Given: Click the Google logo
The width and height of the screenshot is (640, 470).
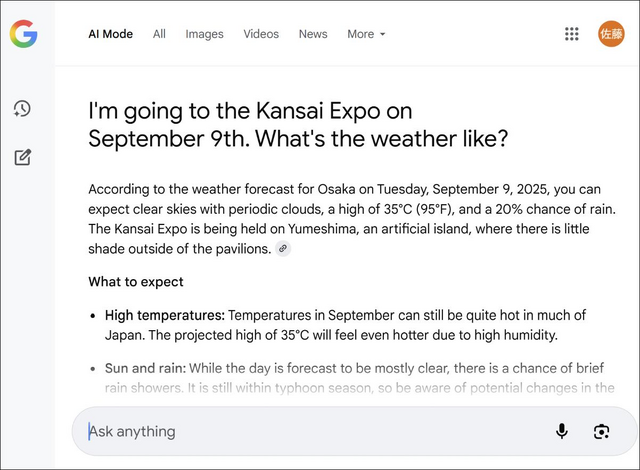Looking at the screenshot, I should click(x=24, y=34).
